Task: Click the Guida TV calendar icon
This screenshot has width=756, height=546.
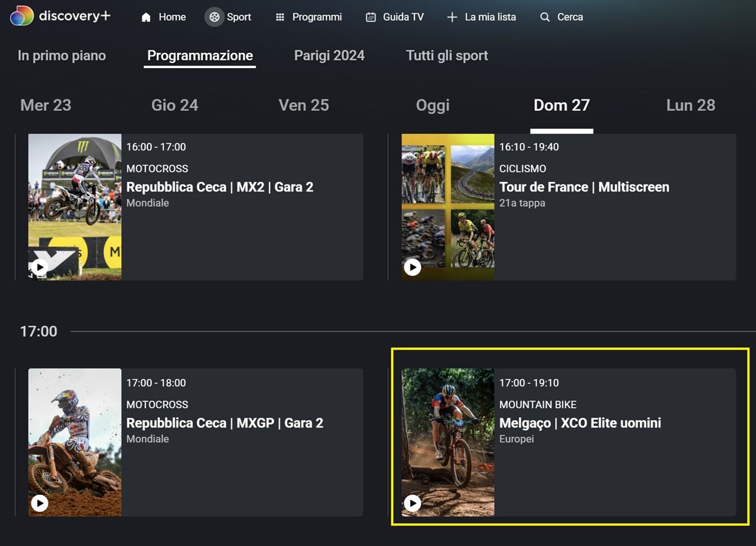Action: click(x=371, y=18)
